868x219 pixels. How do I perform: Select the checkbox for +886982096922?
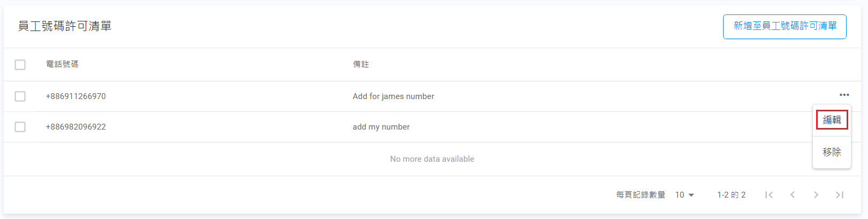pyautogui.click(x=20, y=127)
